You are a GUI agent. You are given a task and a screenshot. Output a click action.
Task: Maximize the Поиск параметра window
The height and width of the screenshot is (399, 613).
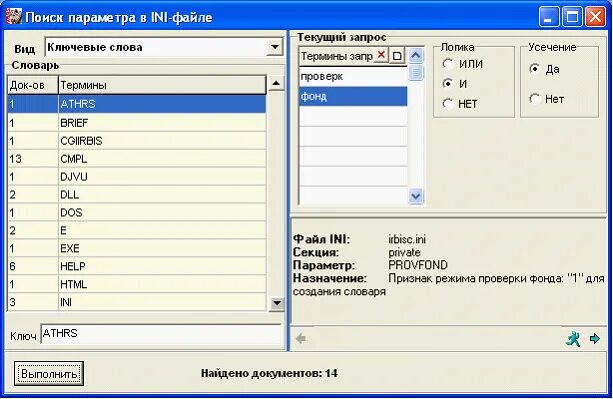point(572,17)
